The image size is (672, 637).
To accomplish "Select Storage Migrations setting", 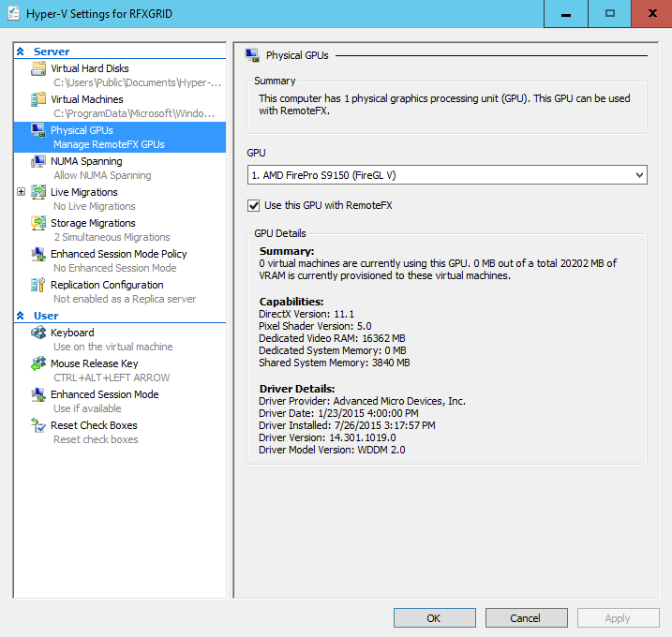I will click(x=93, y=223).
